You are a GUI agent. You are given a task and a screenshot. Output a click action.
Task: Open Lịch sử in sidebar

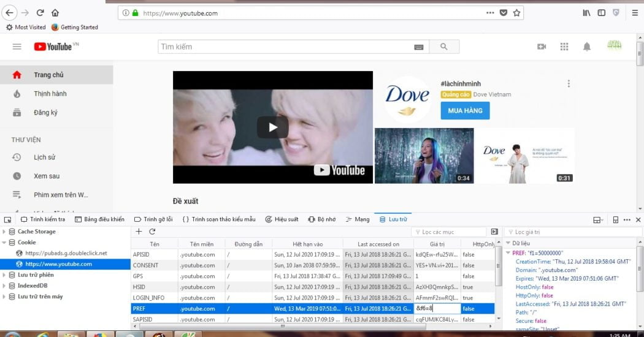click(56, 157)
